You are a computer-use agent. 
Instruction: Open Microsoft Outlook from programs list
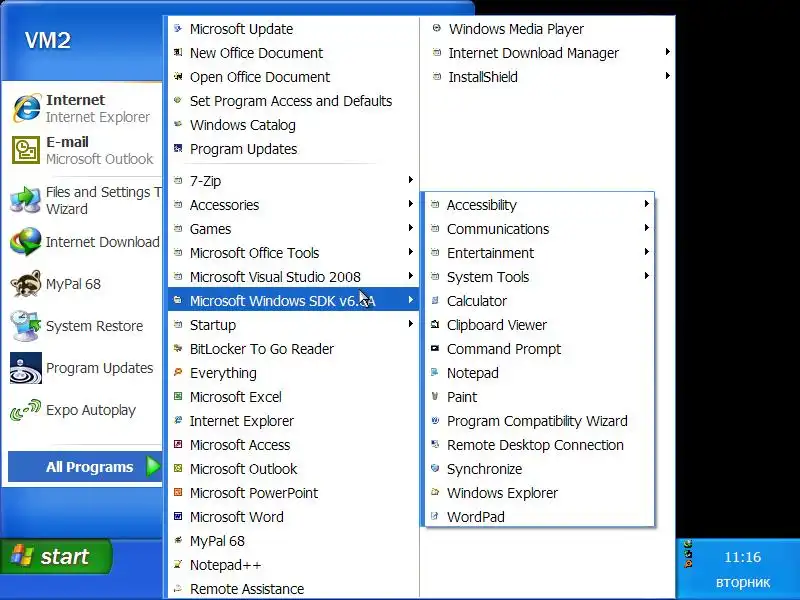tap(293, 468)
